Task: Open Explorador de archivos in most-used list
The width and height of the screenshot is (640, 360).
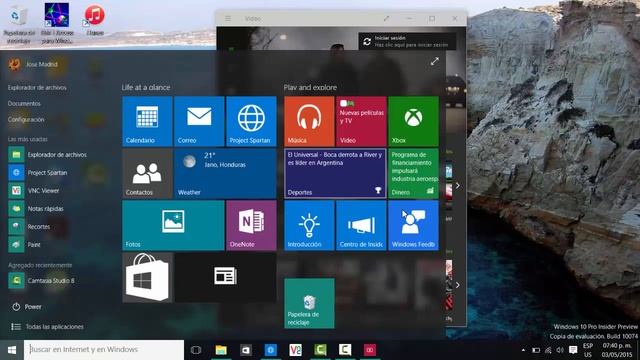Action: click(48, 155)
